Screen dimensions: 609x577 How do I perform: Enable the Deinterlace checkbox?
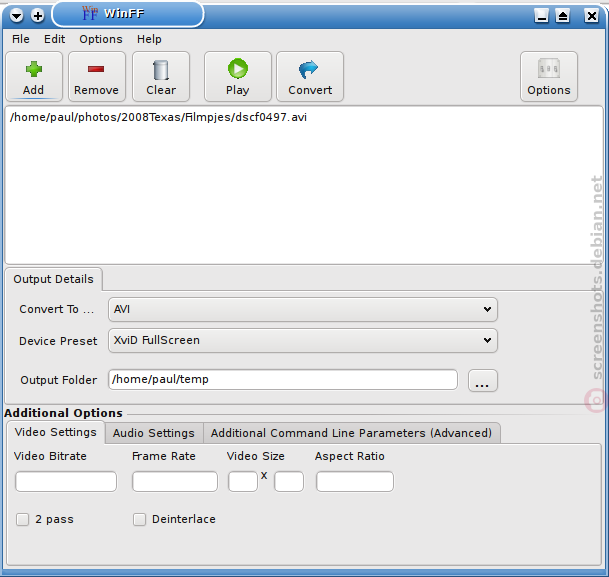(139, 519)
